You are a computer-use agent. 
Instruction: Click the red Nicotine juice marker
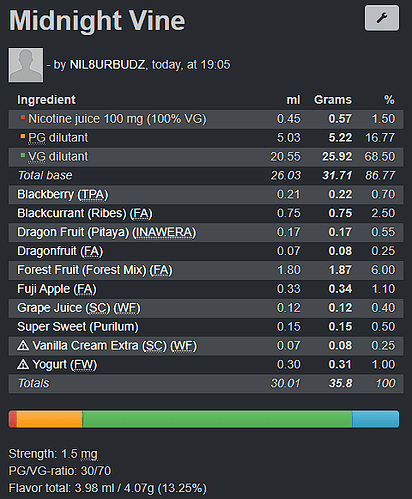click(x=23, y=117)
